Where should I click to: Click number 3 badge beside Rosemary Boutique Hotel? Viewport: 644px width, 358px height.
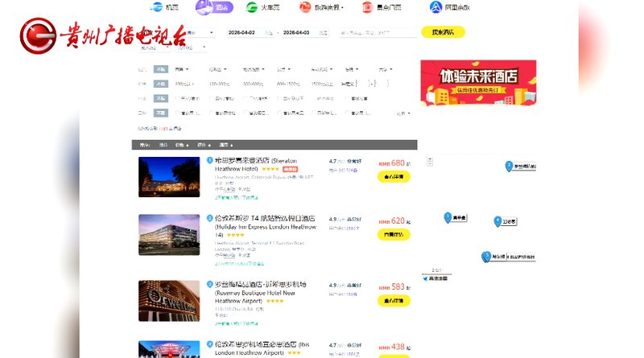tap(209, 284)
